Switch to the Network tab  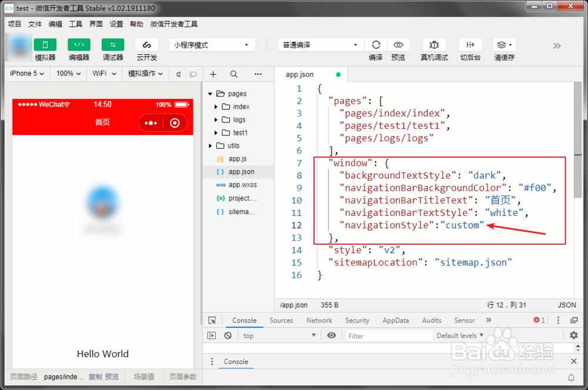click(319, 320)
